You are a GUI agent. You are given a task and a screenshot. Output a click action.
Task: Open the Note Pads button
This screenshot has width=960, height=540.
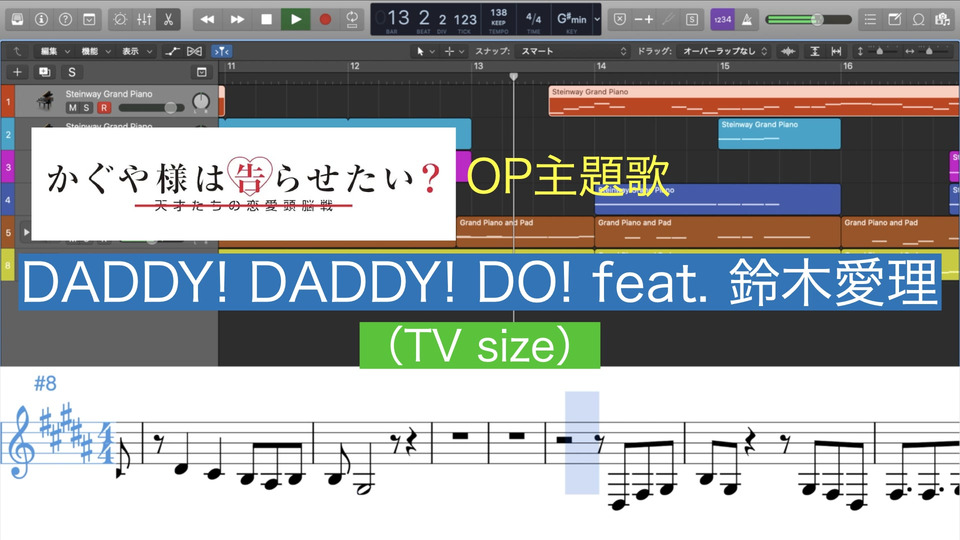click(894, 20)
